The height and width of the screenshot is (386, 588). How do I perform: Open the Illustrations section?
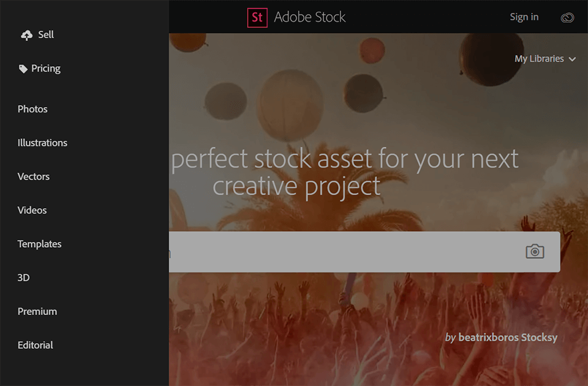pos(42,143)
